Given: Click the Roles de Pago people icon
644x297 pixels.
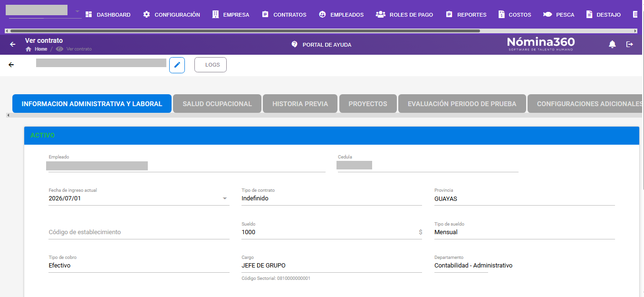Looking at the screenshot, I should [x=380, y=15].
